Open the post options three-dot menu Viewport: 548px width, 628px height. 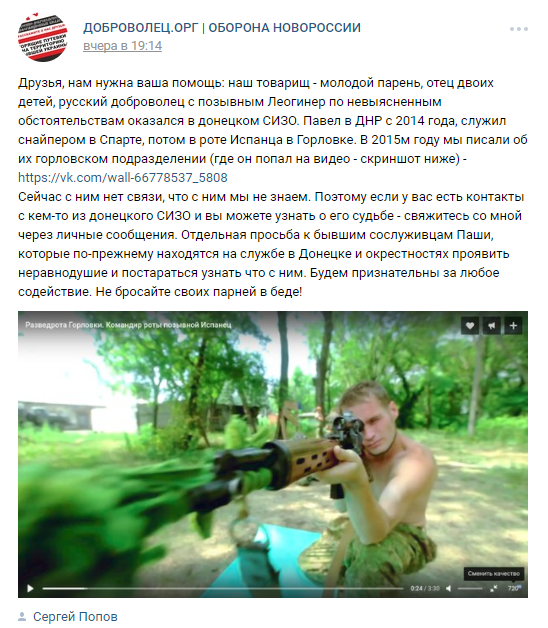pyautogui.click(x=519, y=29)
